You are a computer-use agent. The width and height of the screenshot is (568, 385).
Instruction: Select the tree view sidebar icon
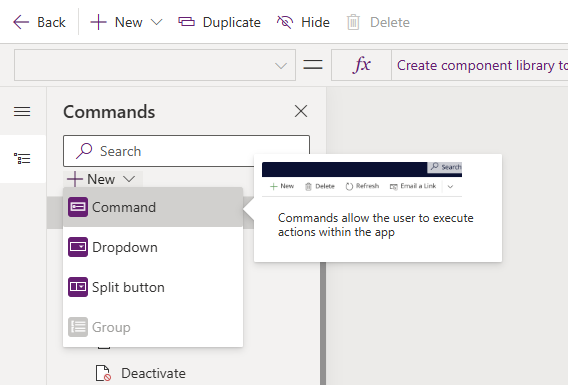click(22, 159)
